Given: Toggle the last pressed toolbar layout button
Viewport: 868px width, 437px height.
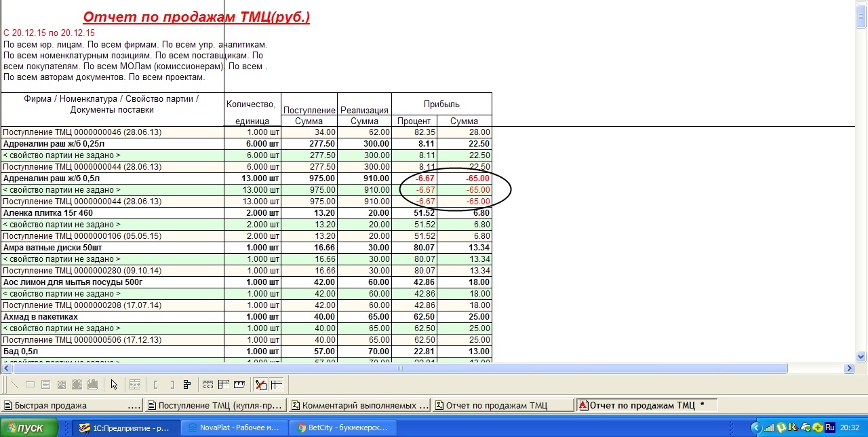Looking at the screenshot, I should click(277, 385).
